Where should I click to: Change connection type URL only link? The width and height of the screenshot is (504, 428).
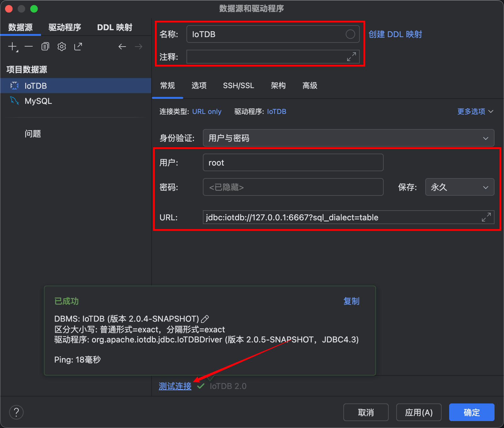(x=207, y=111)
